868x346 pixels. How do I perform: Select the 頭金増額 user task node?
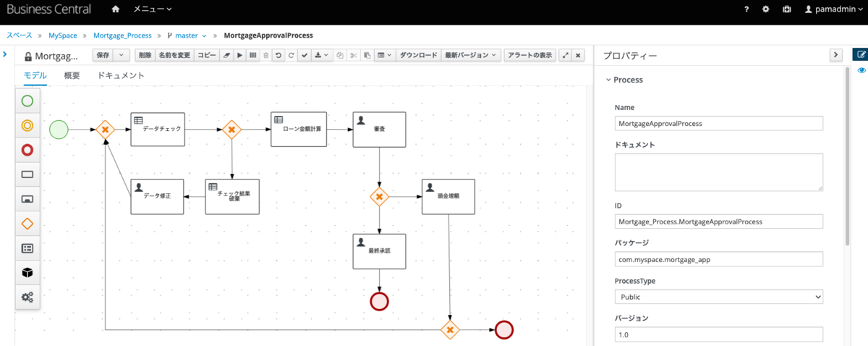coord(449,196)
